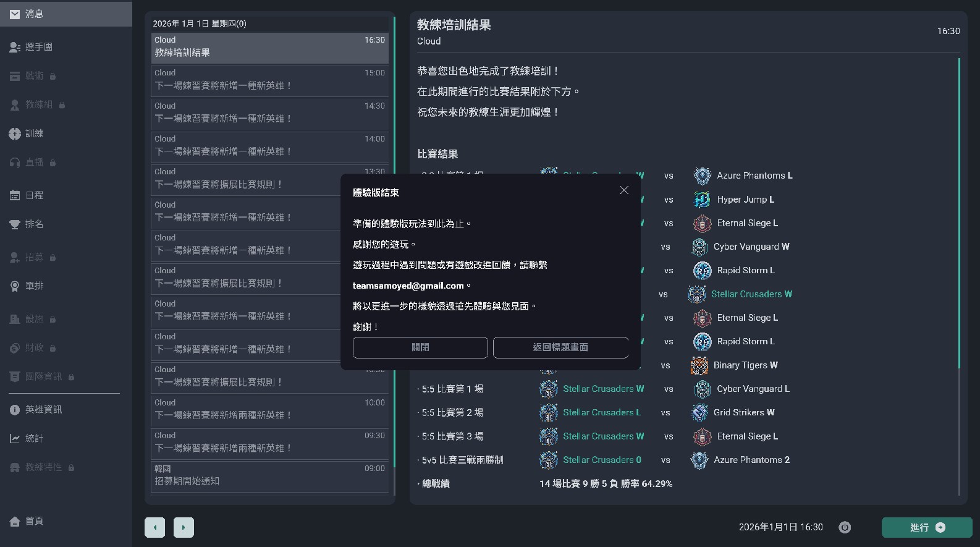Click the Hyper Jump team logo
The width and height of the screenshot is (980, 547).
pos(702,200)
